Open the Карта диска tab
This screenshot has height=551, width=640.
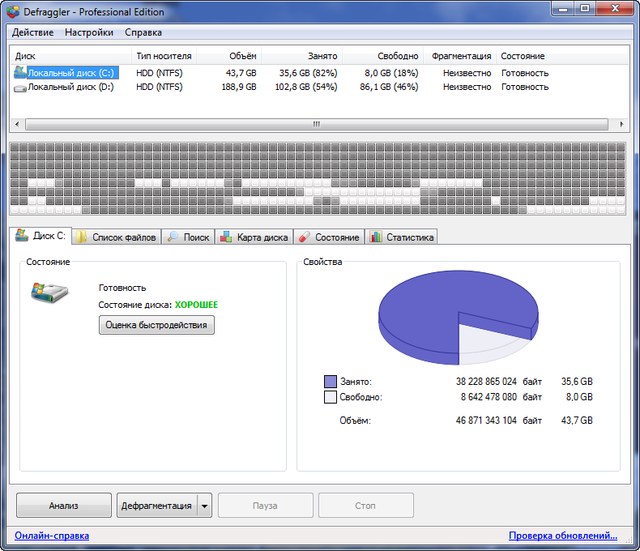coord(254,237)
